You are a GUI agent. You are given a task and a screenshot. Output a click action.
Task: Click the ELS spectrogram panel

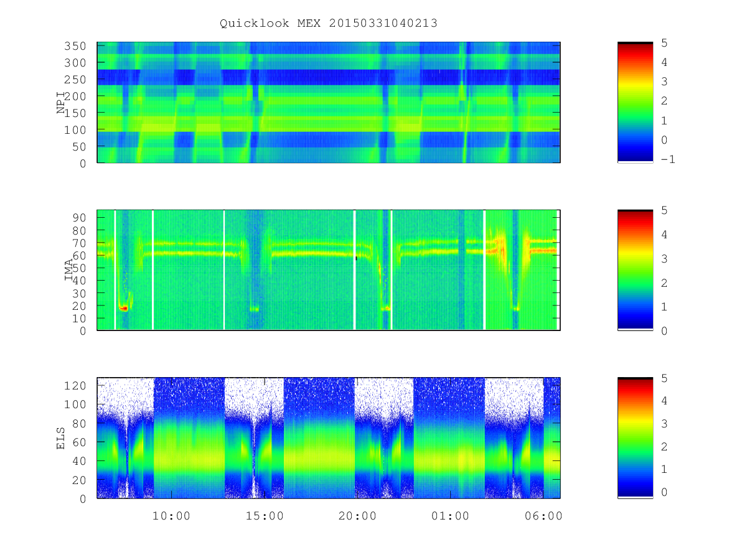329,438
